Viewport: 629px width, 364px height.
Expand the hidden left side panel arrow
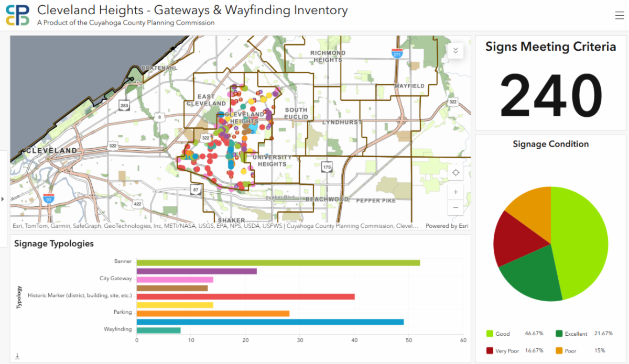3,199
